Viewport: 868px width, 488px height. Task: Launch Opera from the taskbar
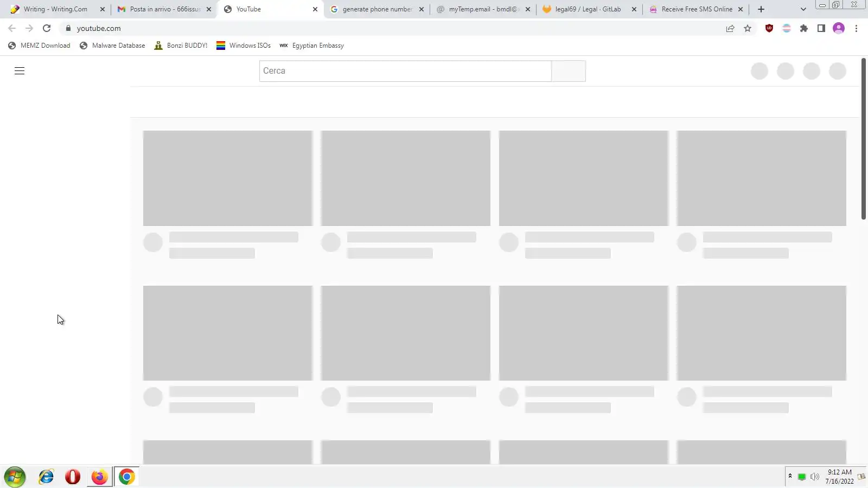pyautogui.click(x=73, y=477)
